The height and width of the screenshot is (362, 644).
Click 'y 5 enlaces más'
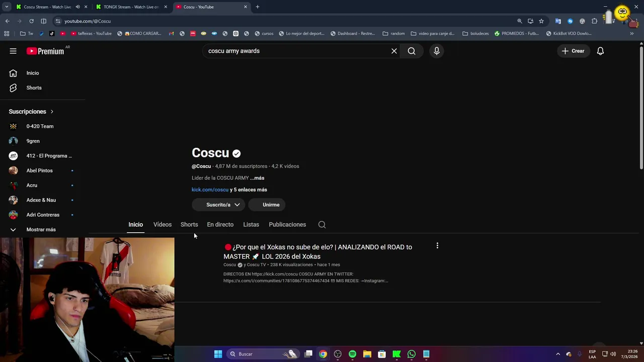(249, 190)
